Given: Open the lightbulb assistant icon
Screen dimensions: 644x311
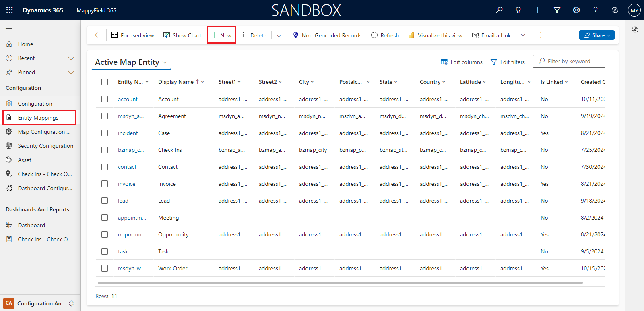Looking at the screenshot, I should (x=518, y=10).
